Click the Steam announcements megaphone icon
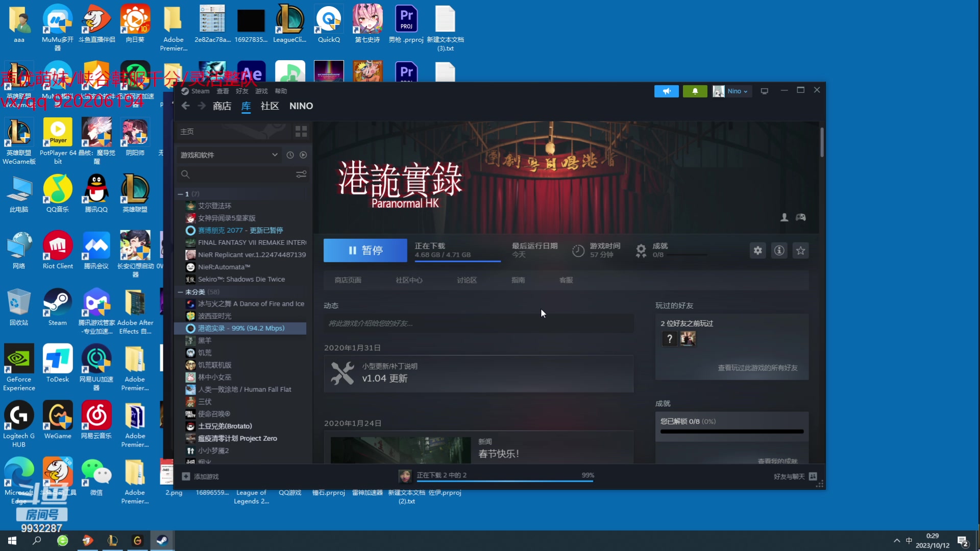 point(667,91)
